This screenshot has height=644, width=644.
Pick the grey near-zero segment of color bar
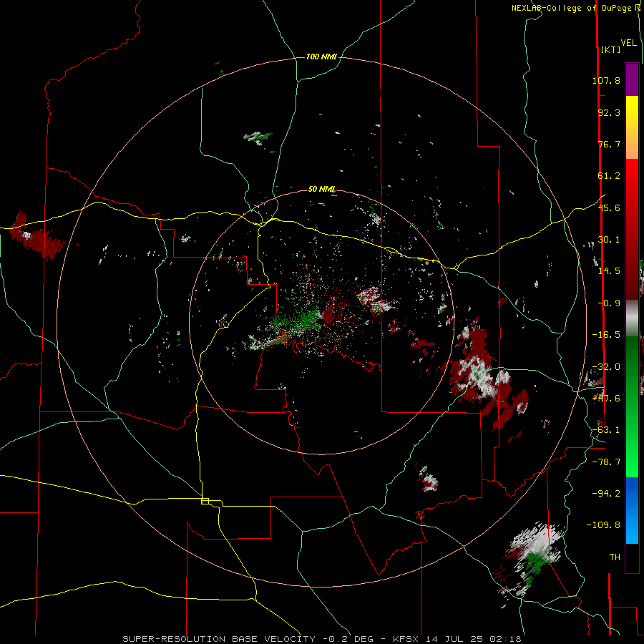click(632, 318)
